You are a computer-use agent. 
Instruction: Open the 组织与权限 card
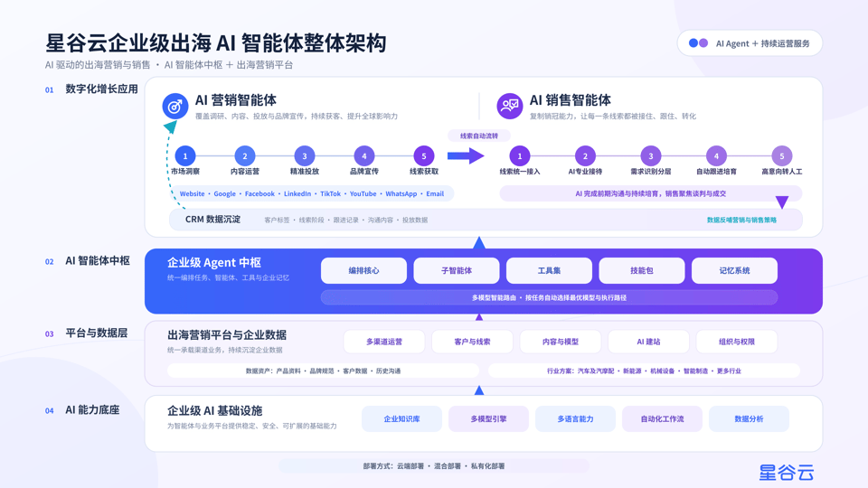(x=737, y=342)
